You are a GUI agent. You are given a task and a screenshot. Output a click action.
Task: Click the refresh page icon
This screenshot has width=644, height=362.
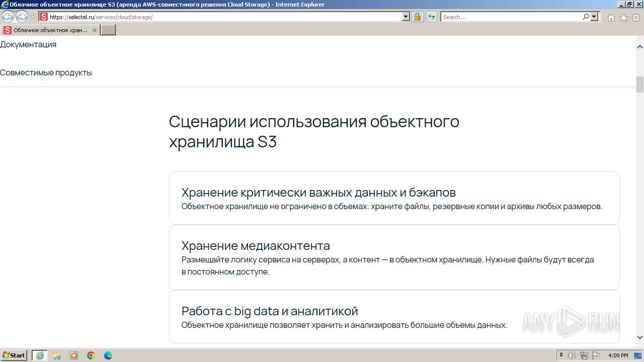tap(431, 17)
